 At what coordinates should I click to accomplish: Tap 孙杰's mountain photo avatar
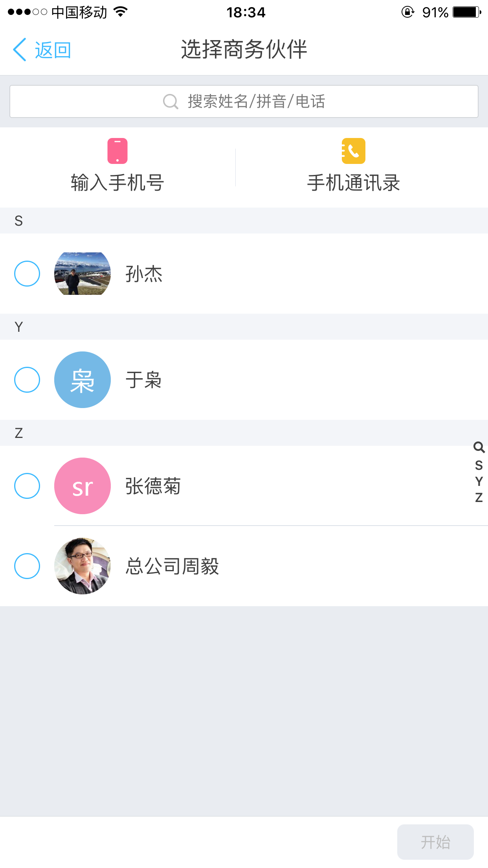[83, 274]
